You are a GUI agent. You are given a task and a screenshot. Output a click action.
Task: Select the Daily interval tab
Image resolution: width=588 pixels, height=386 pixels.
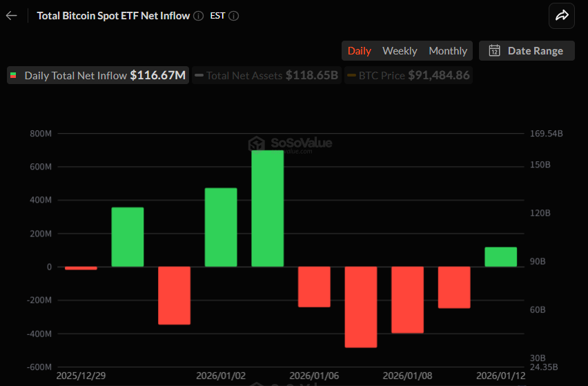click(x=359, y=50)
